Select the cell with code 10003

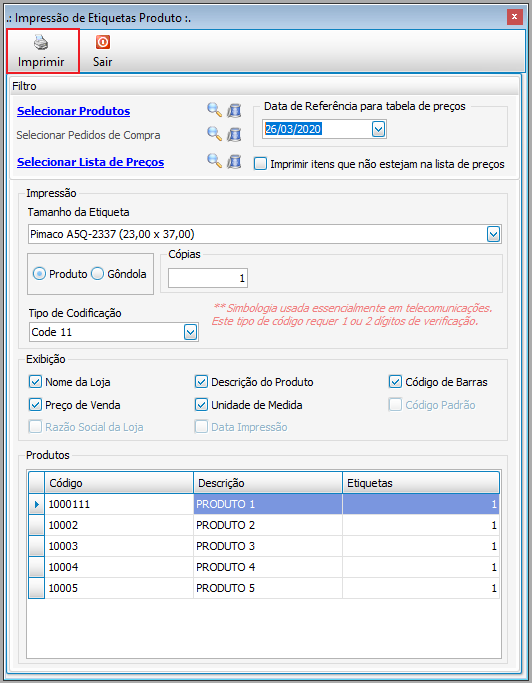pyautogui.click(x=119, y=546)
